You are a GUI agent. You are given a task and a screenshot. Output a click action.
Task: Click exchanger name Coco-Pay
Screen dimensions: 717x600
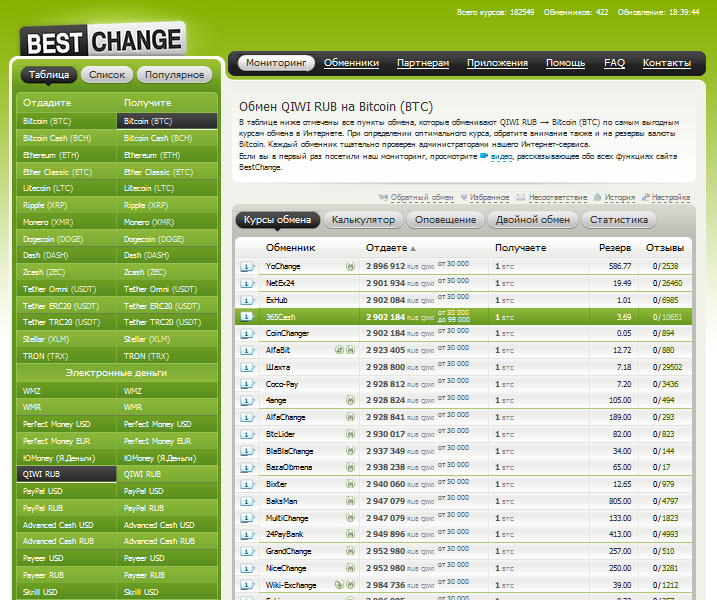pyautogui.click(x=282, y=384)
